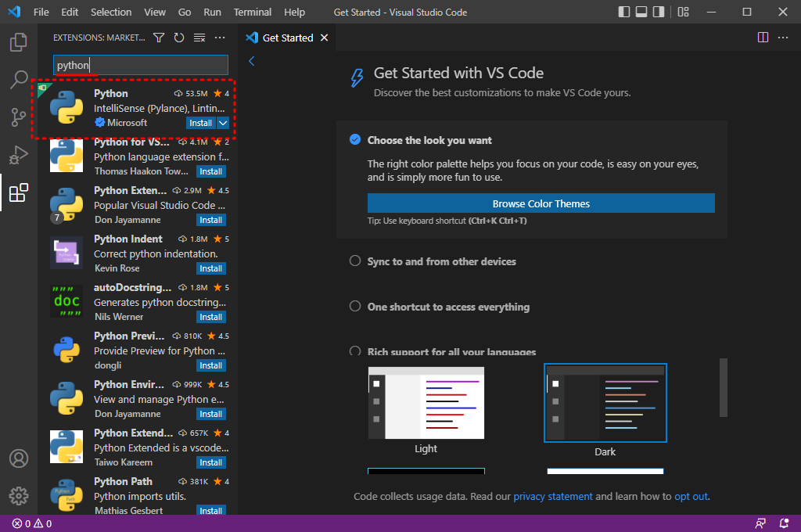Open the Selection menu

click(111, 12)
